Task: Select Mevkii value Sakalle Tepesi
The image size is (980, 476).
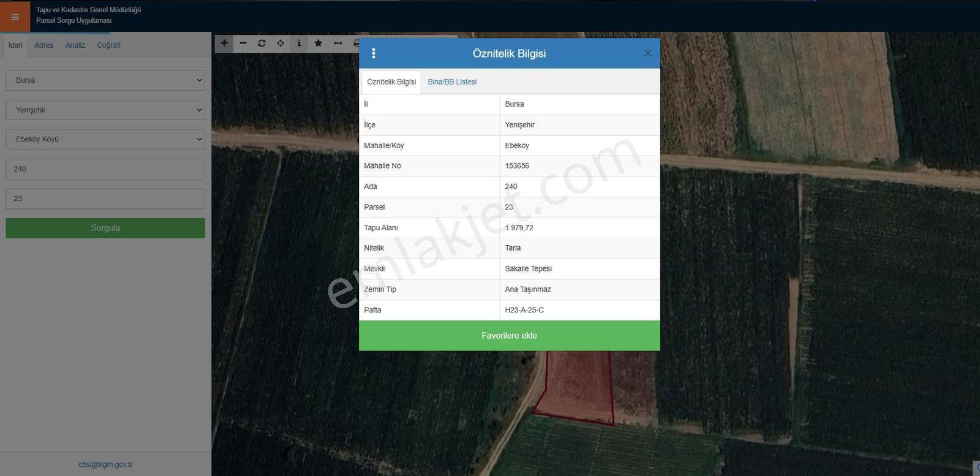Action: coord(529,269)
